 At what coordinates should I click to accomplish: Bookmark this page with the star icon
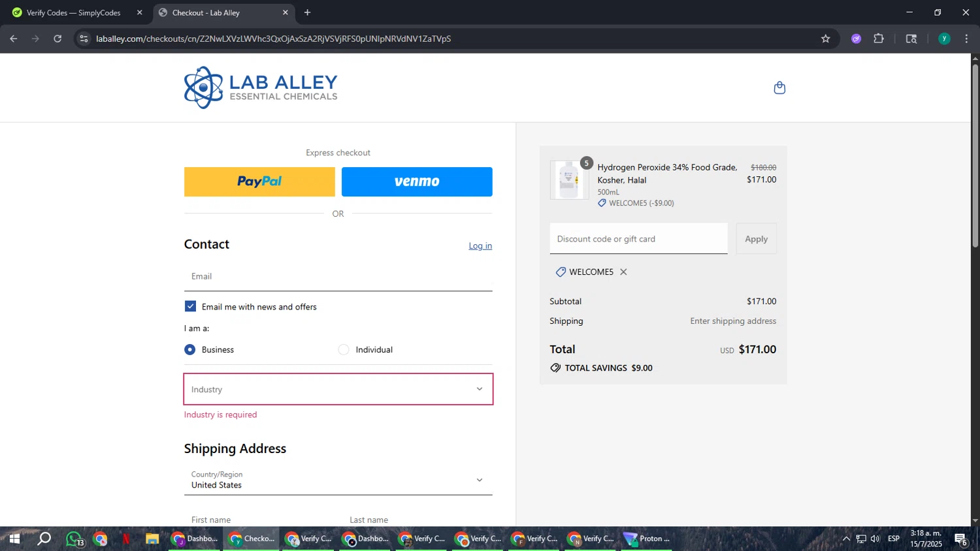pyautogui.click(x=826, y=39)
